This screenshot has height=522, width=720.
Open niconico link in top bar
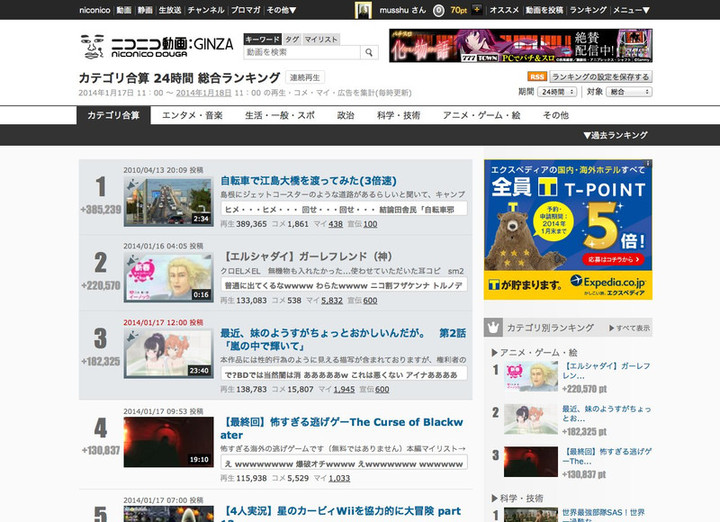pos(95,10)
